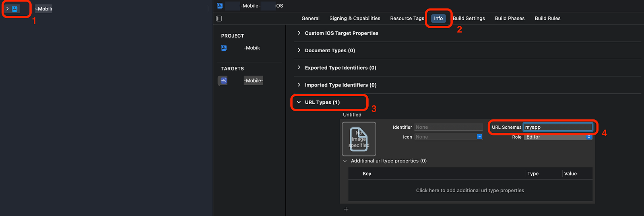Click the iOS breadcrumb label
Image resolution: width=644 pixels, height=216 pixels.
click(279, 6)
